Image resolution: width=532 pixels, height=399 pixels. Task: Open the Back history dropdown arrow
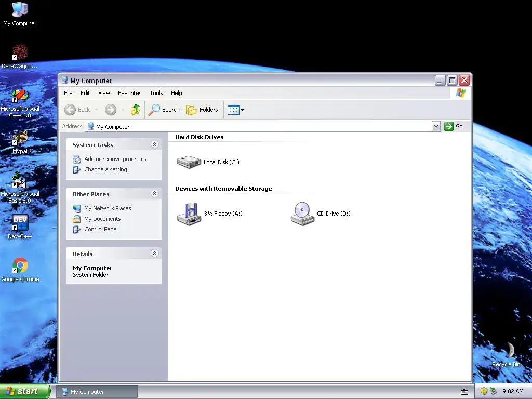96,110
